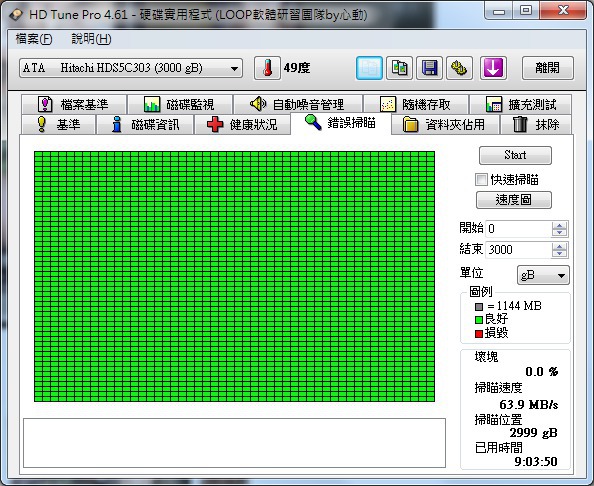The image size is (594, 486).
Task: Open the 說明(H) menu
Action: (91, 39)
